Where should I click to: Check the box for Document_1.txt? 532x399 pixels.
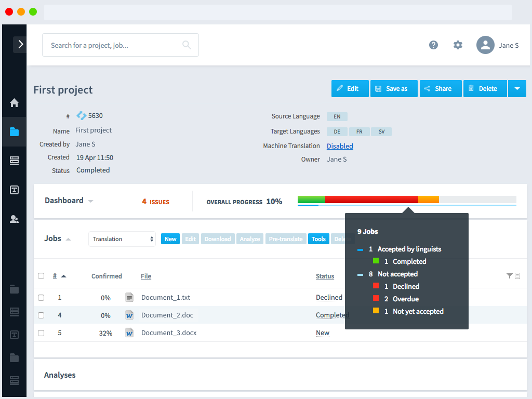pyautogui.click(x=41, y=298)
